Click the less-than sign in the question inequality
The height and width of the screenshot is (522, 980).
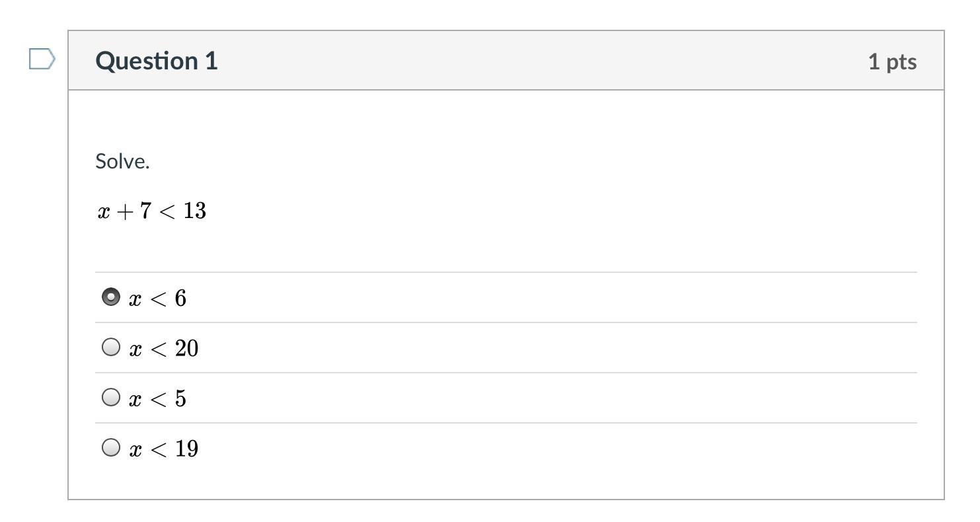coord(167,211)
